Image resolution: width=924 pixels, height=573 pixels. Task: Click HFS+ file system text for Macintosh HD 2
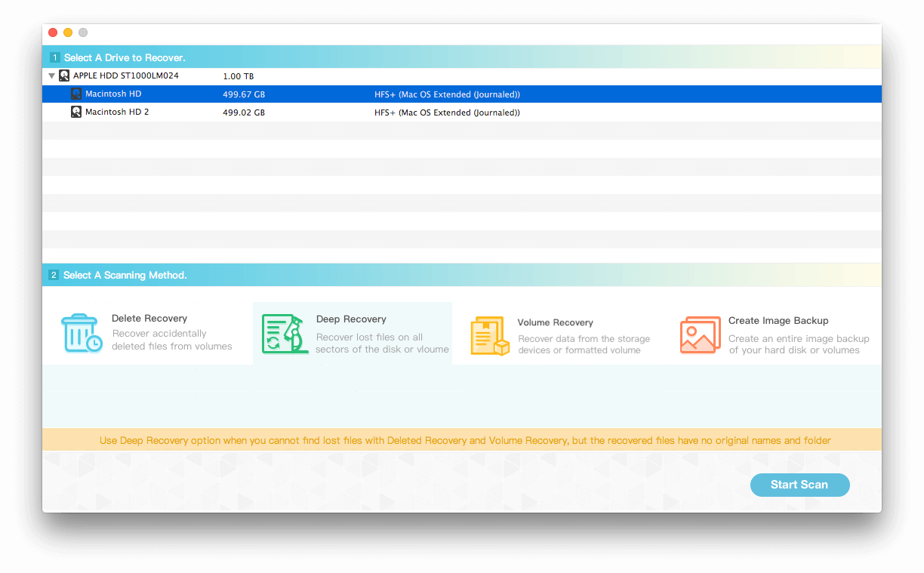coord(447,112)
